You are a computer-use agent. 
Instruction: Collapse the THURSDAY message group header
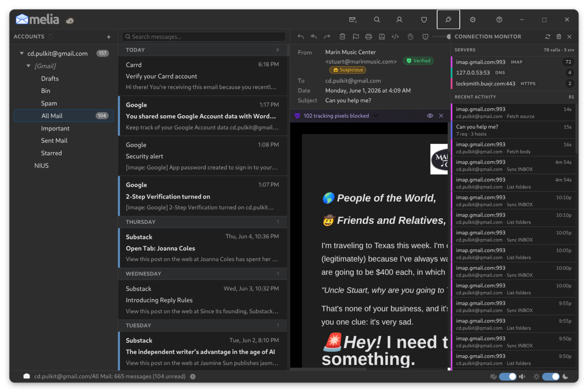(202, 222)
